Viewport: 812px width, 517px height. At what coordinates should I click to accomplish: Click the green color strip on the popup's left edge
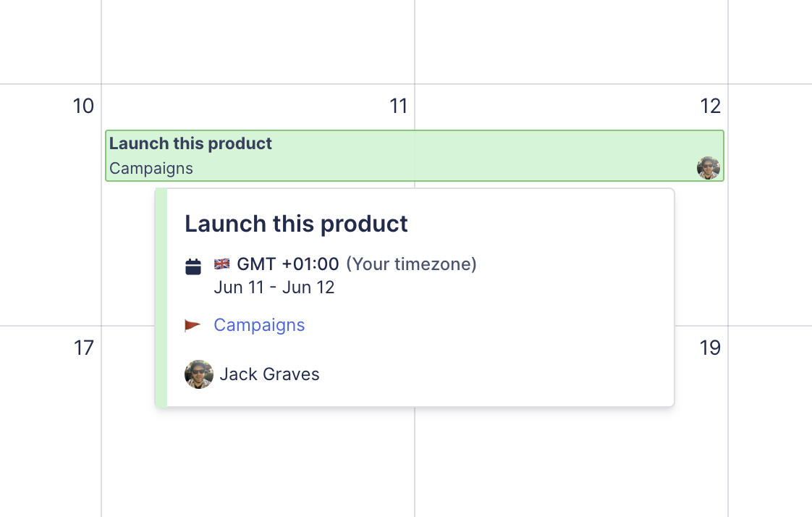[x=161, y=298]
